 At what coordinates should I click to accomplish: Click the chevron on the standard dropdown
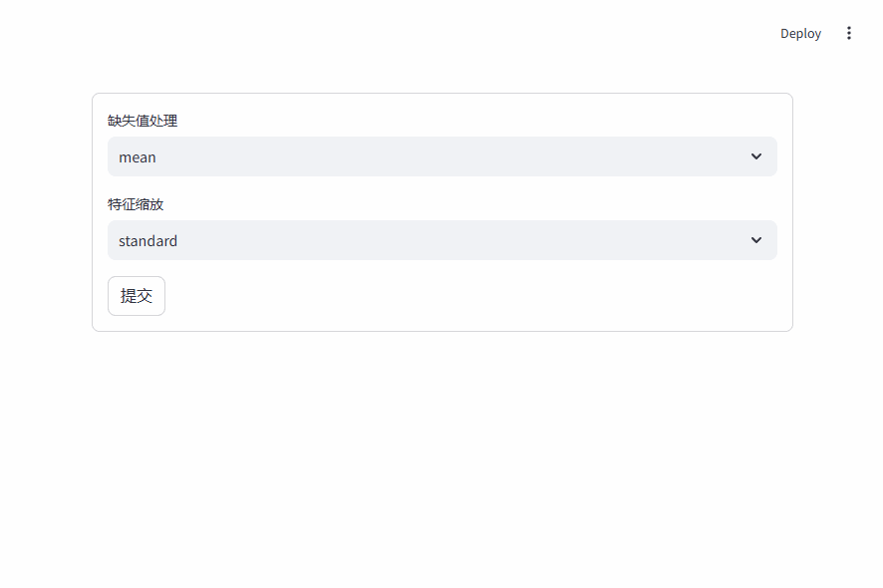pos(756,240)
